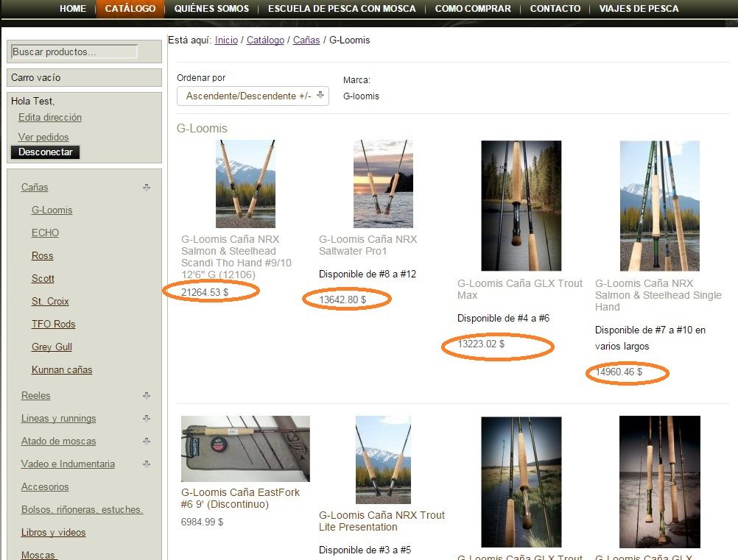Screen dimensions: 738x560
Task: Open first-row GLX Trout Max product thumbnail
Action: (x=521, y=206)
